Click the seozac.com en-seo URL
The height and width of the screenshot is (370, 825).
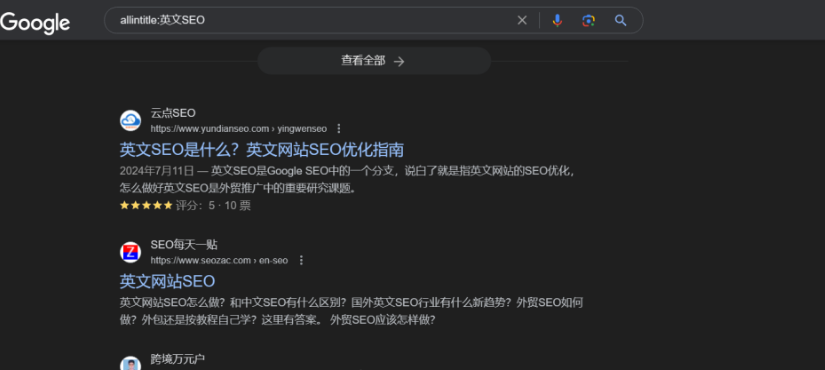click(219, 260)
